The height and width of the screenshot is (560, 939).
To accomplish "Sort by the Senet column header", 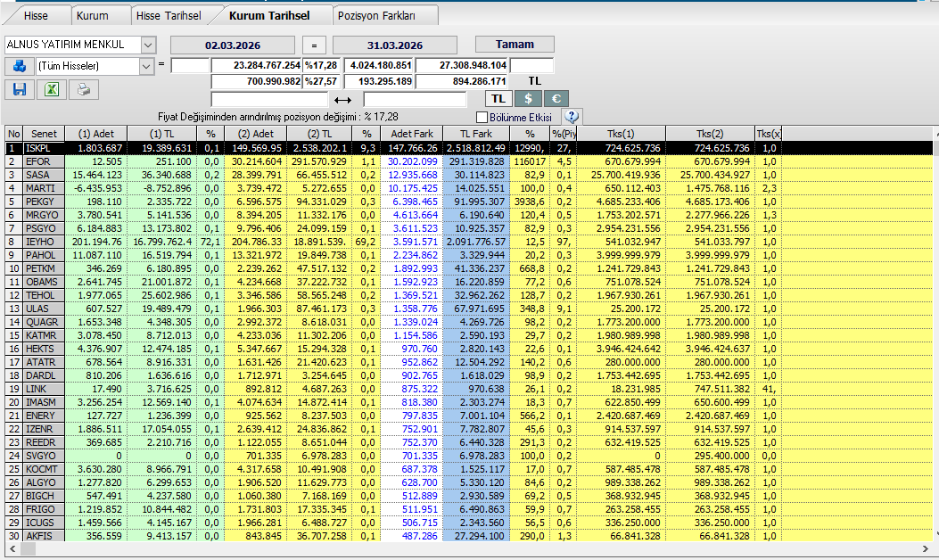I will coord(44,134).
